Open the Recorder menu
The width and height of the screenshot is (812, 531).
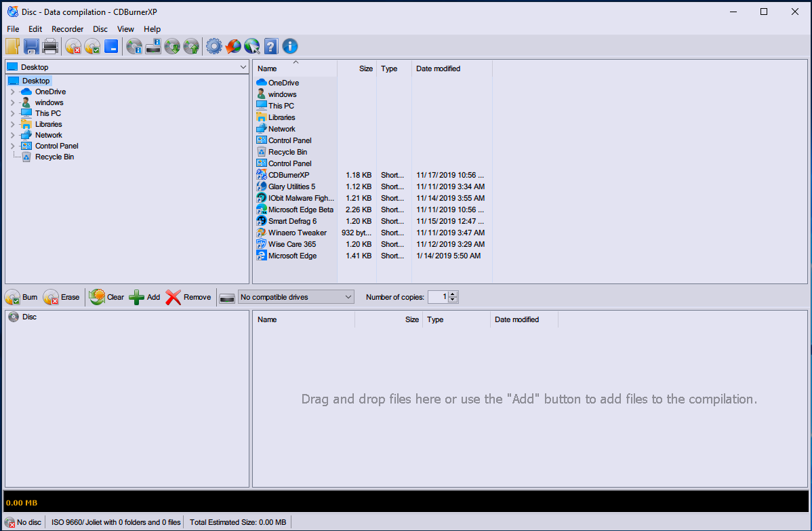pos(67,29)
